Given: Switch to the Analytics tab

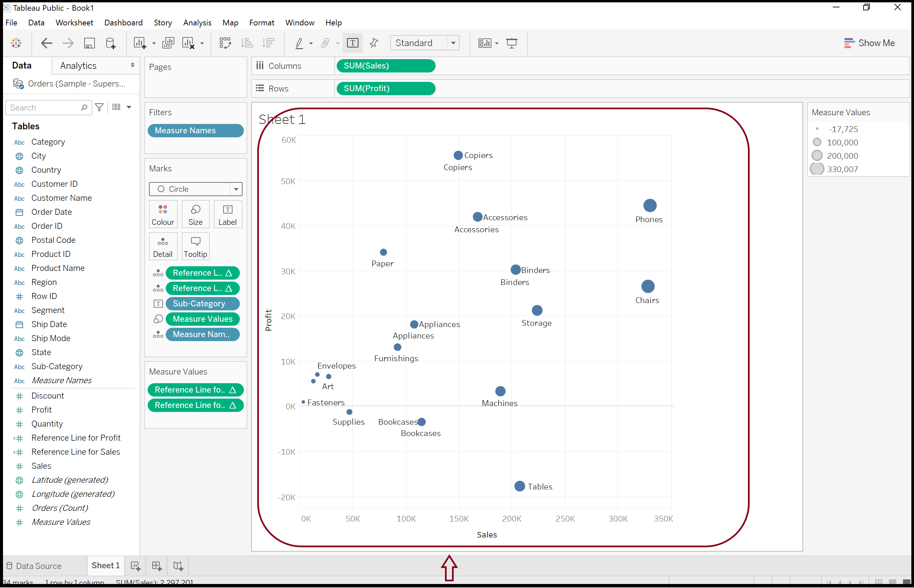Looking at the screenshot, I should pos(78,66).
